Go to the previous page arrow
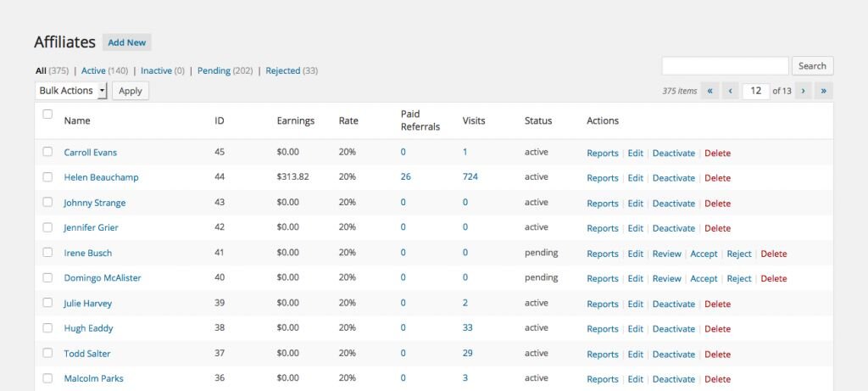This screenshot has height=391, width=868. [731, 91]
